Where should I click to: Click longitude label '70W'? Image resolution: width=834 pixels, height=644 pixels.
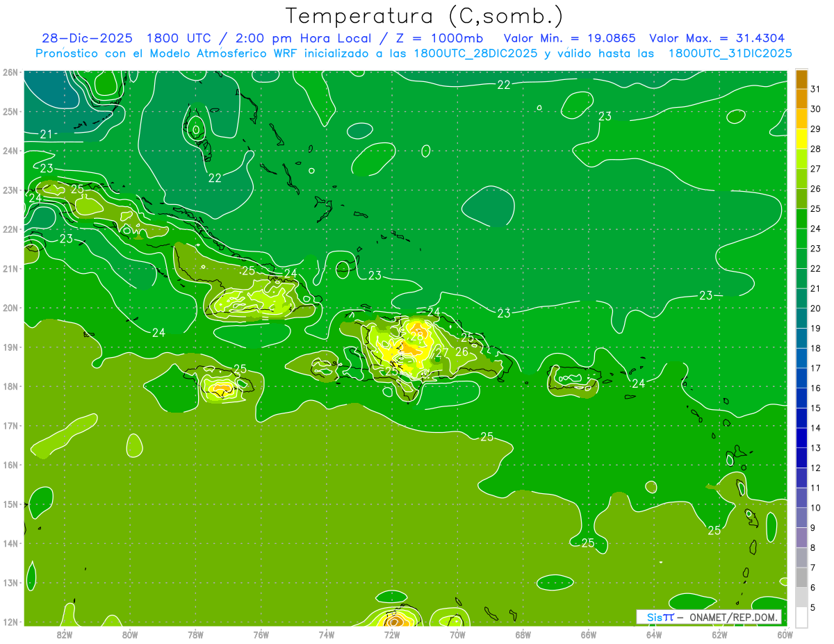(x=457, y=634)
